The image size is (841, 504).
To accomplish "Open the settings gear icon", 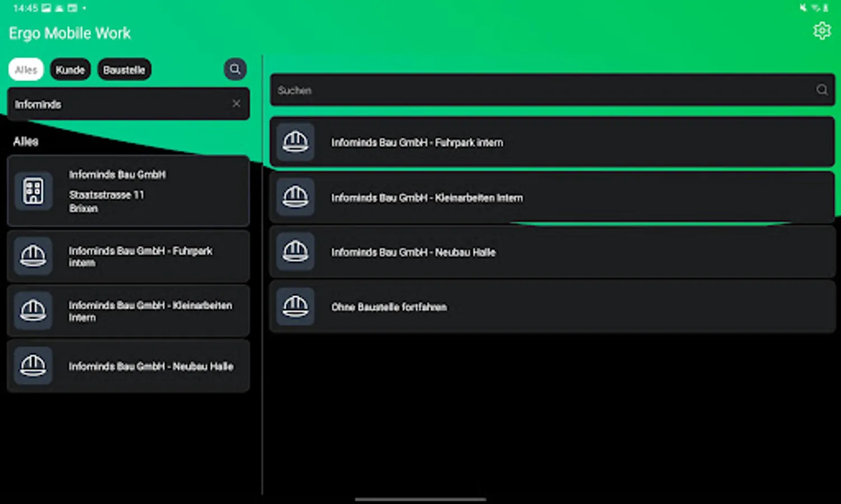I will pyautogui.click(x=821, y=31).
